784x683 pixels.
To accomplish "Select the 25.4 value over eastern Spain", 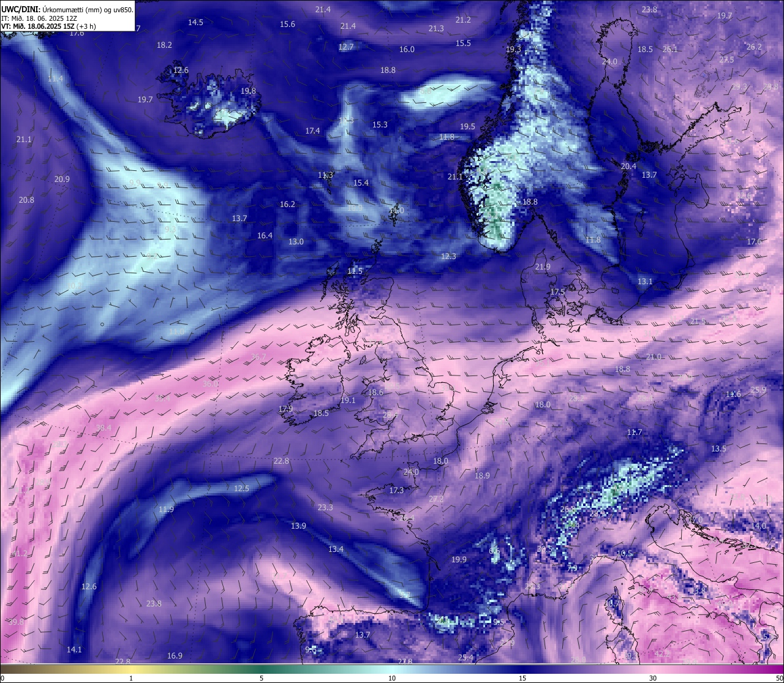I will click(x=466, y=658).
